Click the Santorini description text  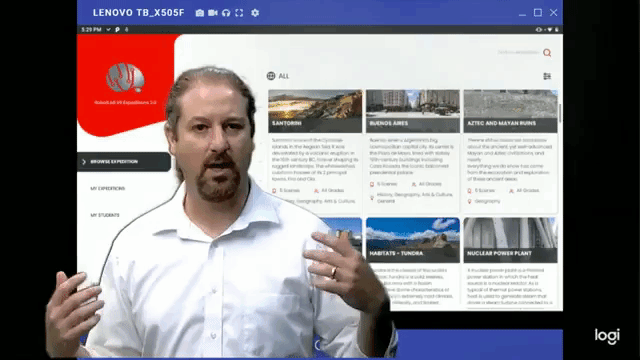315,159
